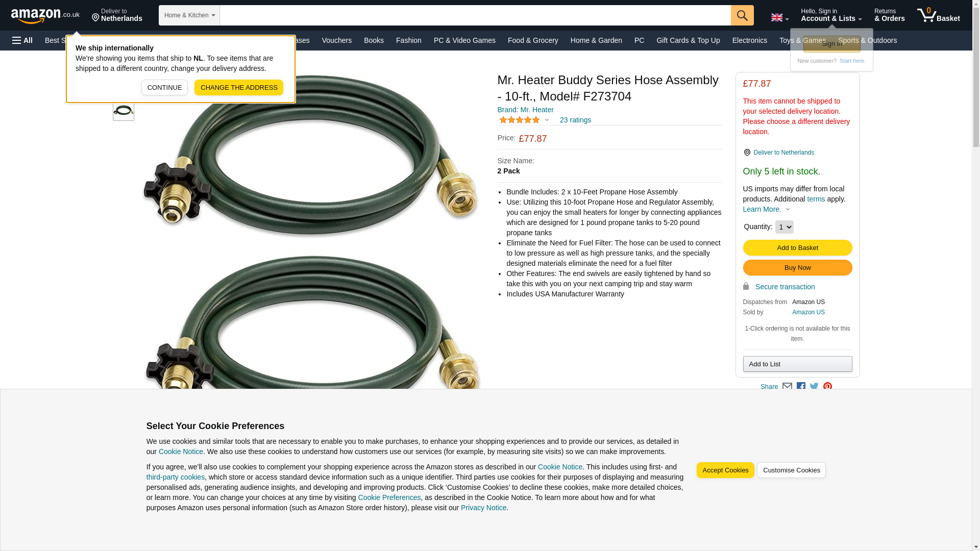Open the Amazon.co.uk logo home
Viewport: 980px width, 551px height.
tap(45, 15)
